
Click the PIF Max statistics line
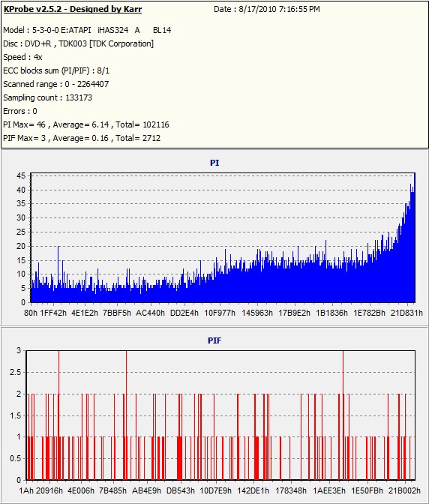[82, 138]
